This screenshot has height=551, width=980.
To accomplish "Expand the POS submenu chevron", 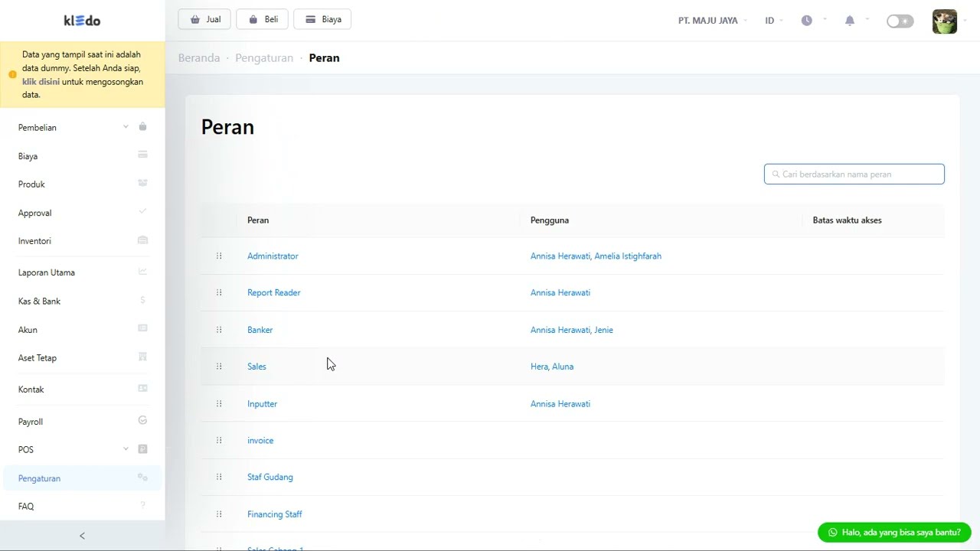I will pos(126,449).
